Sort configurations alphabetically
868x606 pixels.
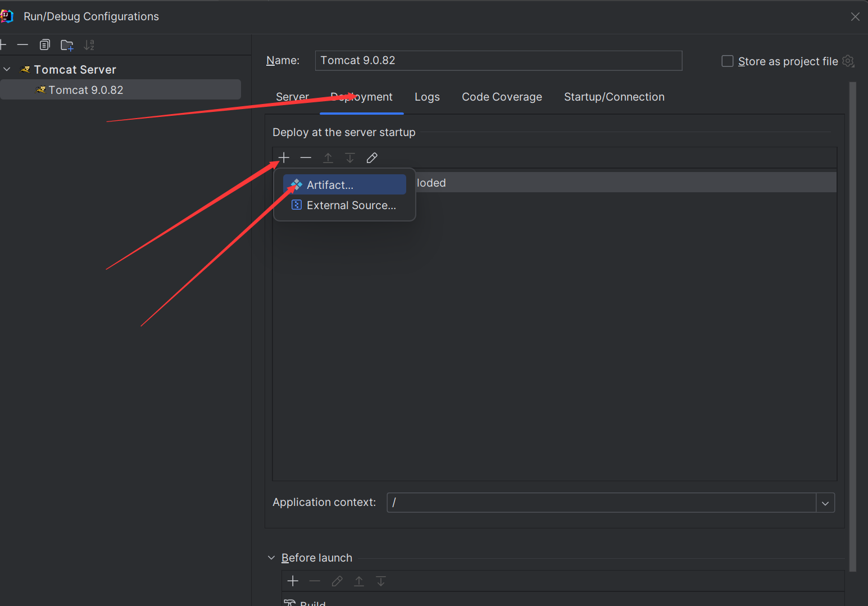89,45
